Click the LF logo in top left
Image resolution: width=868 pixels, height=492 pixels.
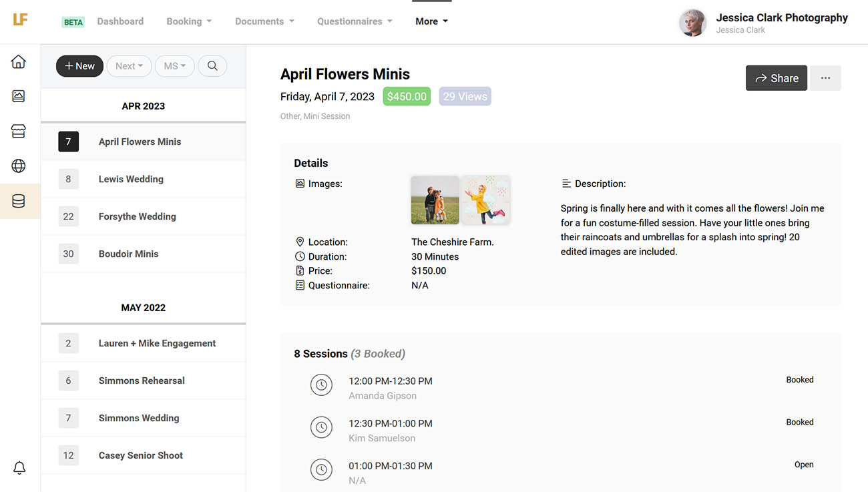[19, 20]
